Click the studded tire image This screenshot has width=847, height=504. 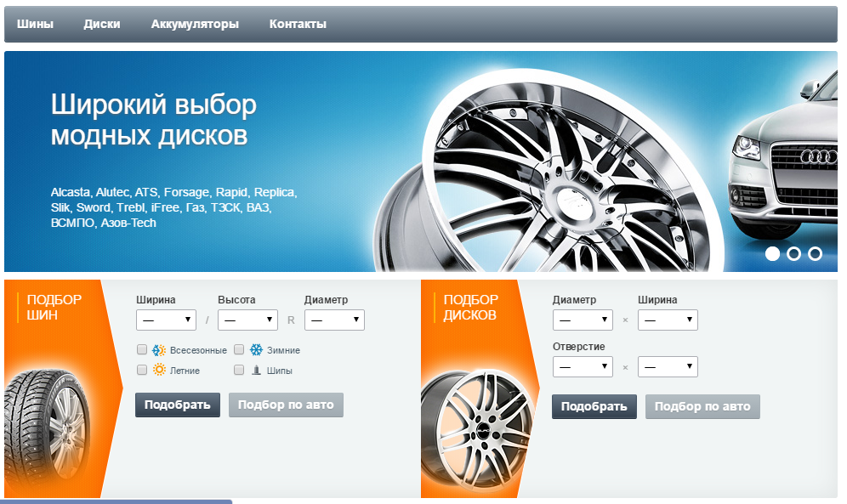(46, 429)
